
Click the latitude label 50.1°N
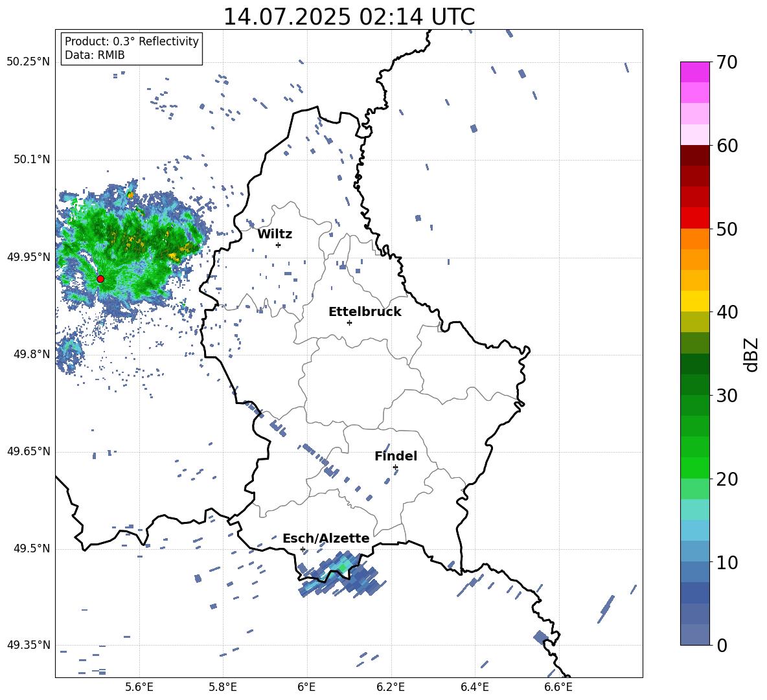click(x=32, y=159)
